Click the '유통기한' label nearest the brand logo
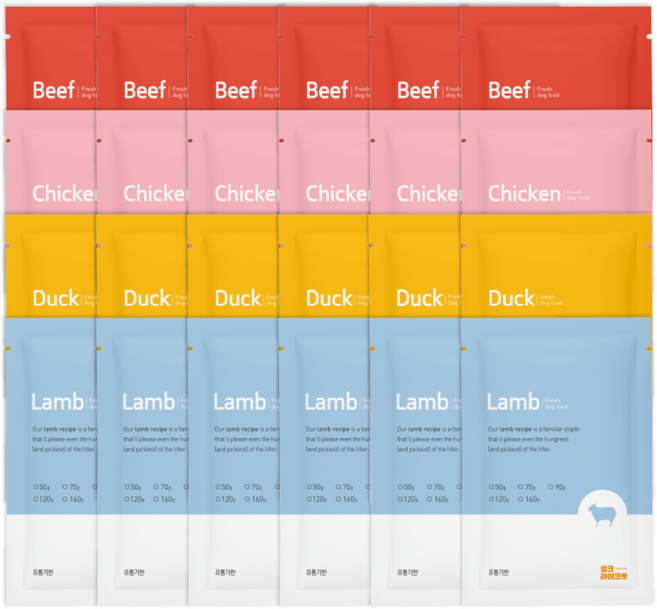 498,572
